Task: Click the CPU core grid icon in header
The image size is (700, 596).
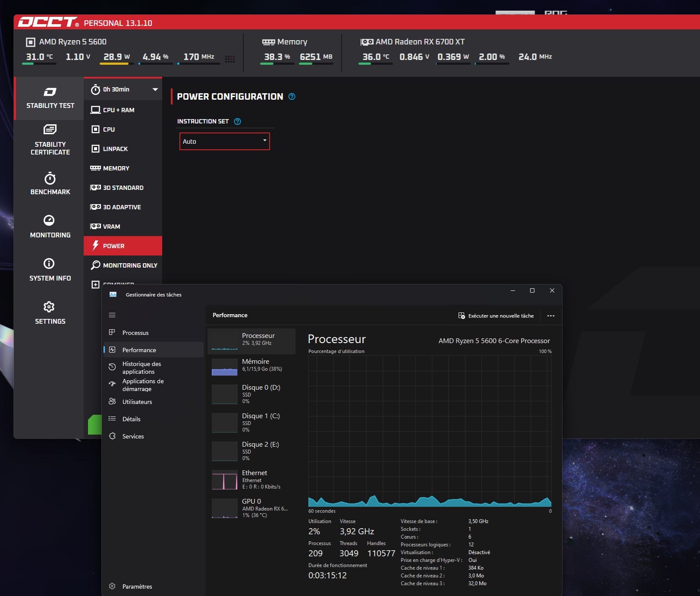Action: point(230,59)
